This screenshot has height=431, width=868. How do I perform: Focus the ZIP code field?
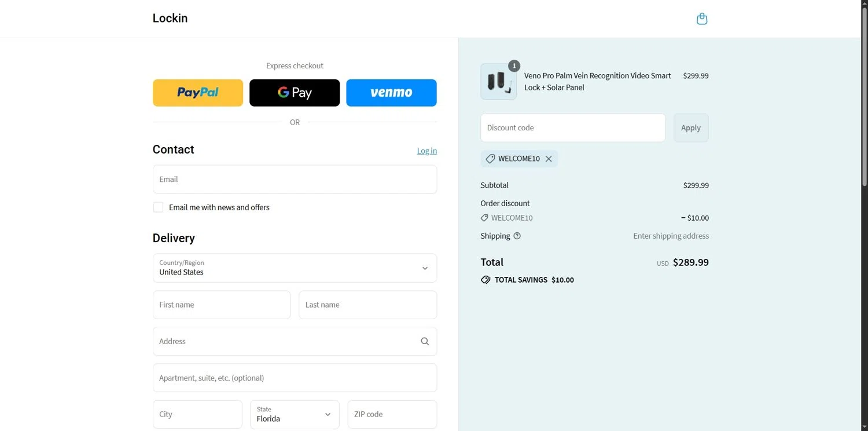[392, 414]
